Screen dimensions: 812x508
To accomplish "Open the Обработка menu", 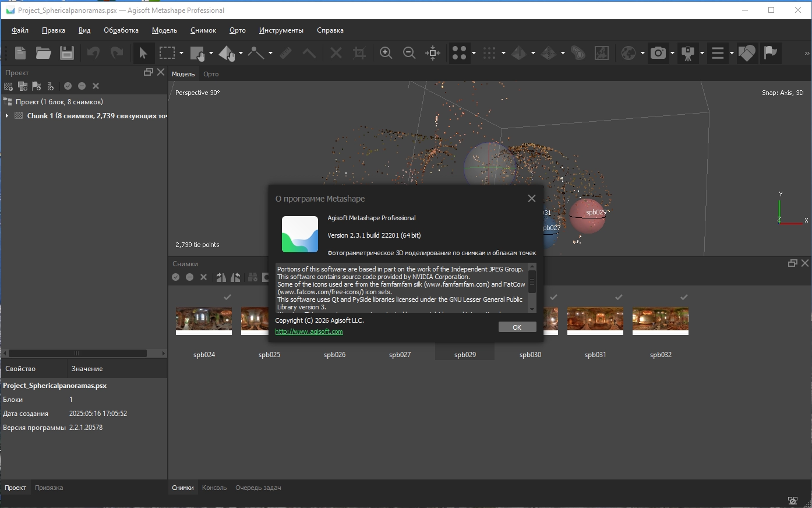I will coord(121,30).
